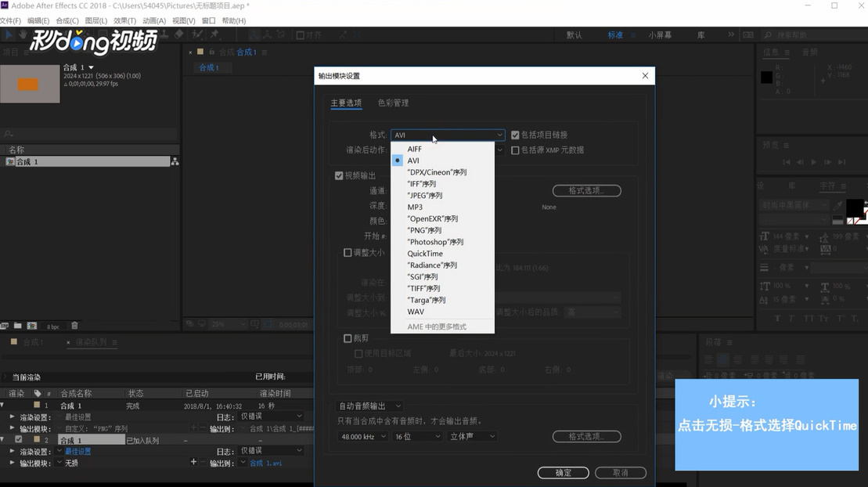Open the 立体声 channel dropdown
This screenshot has height=487, width=868.
pyautogui.click(x=472, y=437)
